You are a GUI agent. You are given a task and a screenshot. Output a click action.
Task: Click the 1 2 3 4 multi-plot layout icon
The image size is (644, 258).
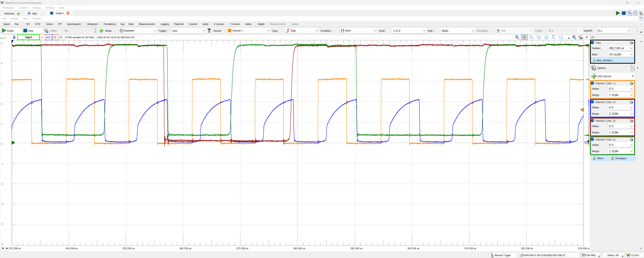[x=561, y=37]
